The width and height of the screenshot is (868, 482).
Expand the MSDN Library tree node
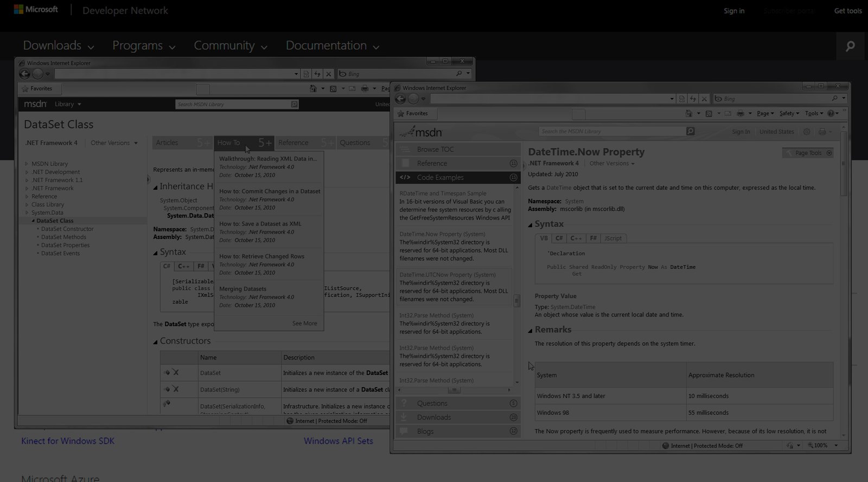coord(27,164)
